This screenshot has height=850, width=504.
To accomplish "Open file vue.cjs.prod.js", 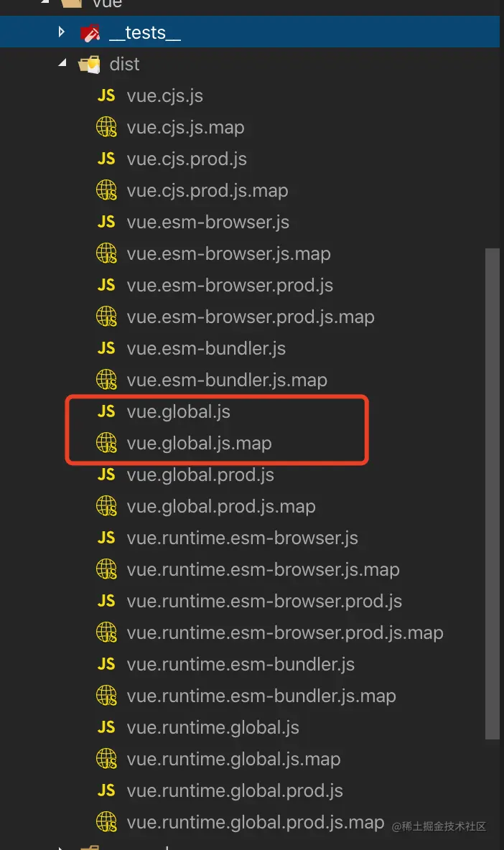I will 187,159.
